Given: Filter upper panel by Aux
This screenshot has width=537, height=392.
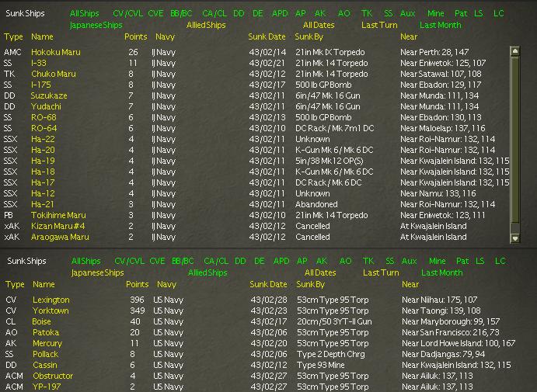Looking at the screenshot, I should click(x=407, y=13).
